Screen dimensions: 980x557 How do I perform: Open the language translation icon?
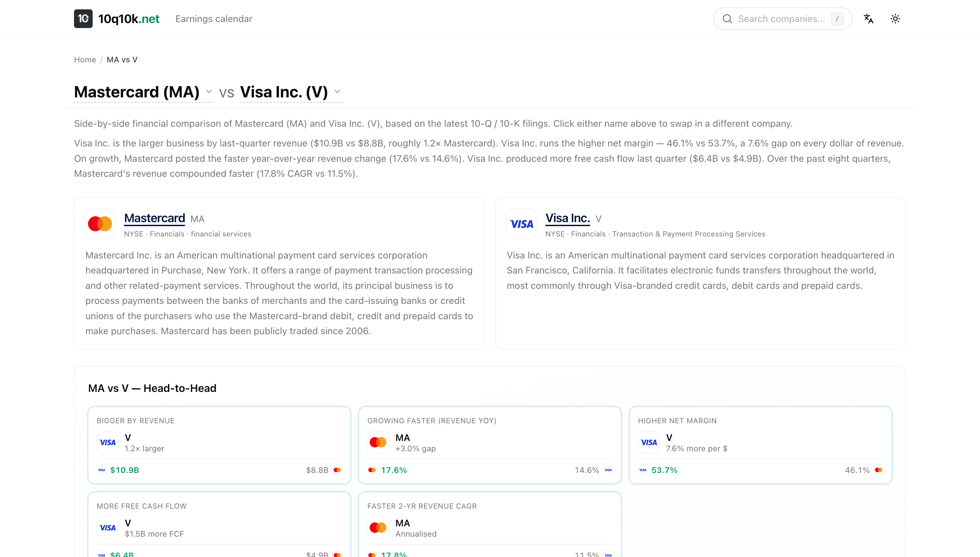point(869,18)
